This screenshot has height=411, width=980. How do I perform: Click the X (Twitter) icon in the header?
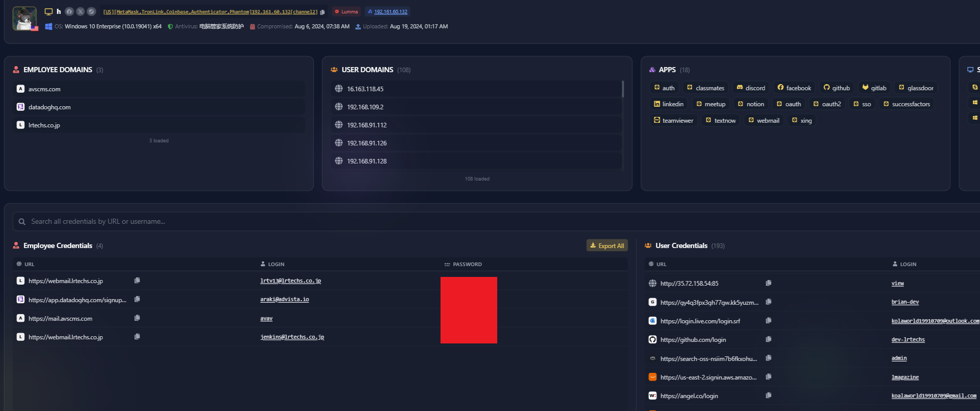pyautogui.click(x=80, y=11)
